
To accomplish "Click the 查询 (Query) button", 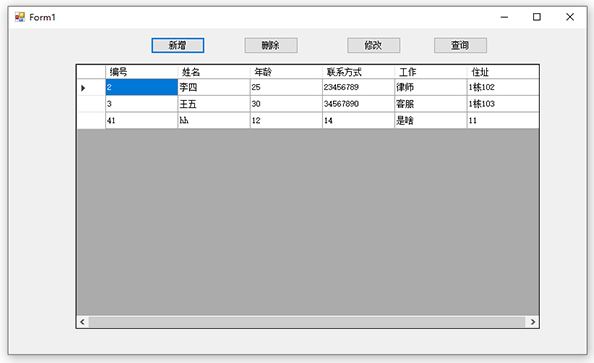I will click(460, 45).
